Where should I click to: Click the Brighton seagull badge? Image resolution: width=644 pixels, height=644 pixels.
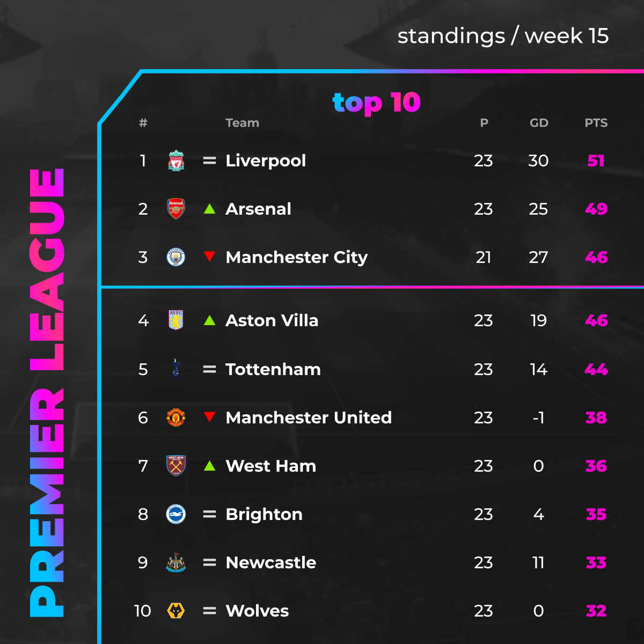pyautogui.click(x=176, y=514)
